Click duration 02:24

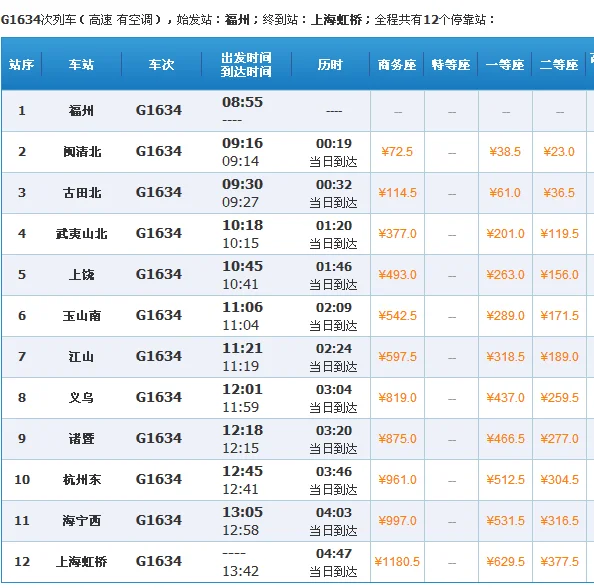click(334, 348)
